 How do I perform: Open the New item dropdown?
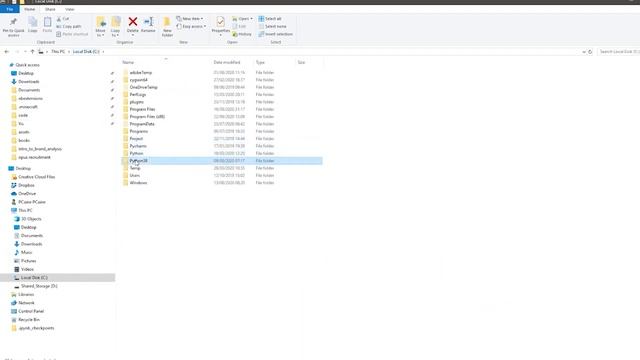[x=190, y=19]
